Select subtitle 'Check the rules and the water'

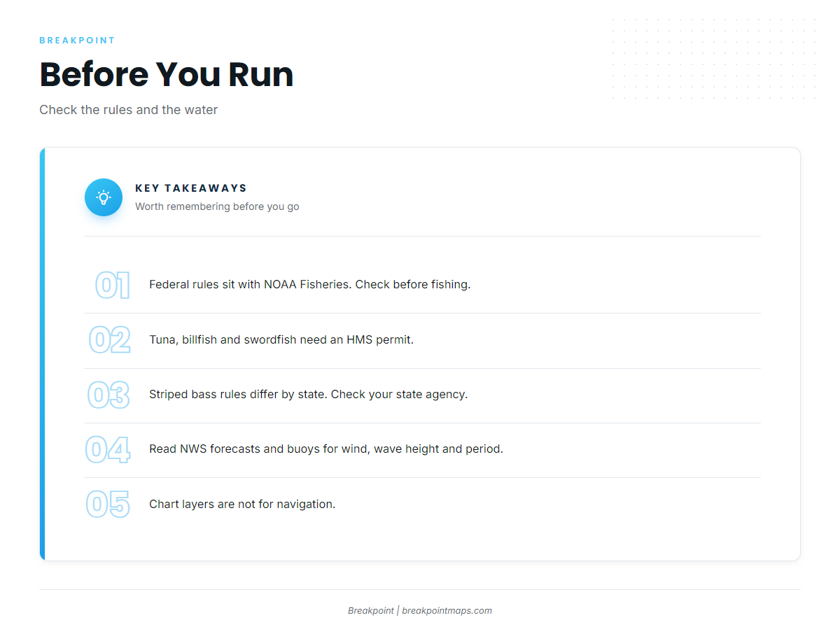[x=129, y=110]
